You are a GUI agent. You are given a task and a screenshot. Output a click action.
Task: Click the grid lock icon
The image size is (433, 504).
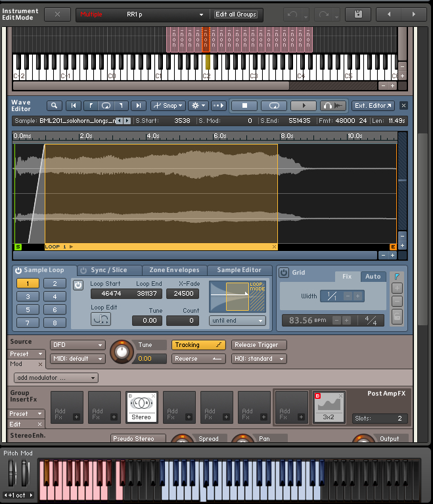coord(397,317)
